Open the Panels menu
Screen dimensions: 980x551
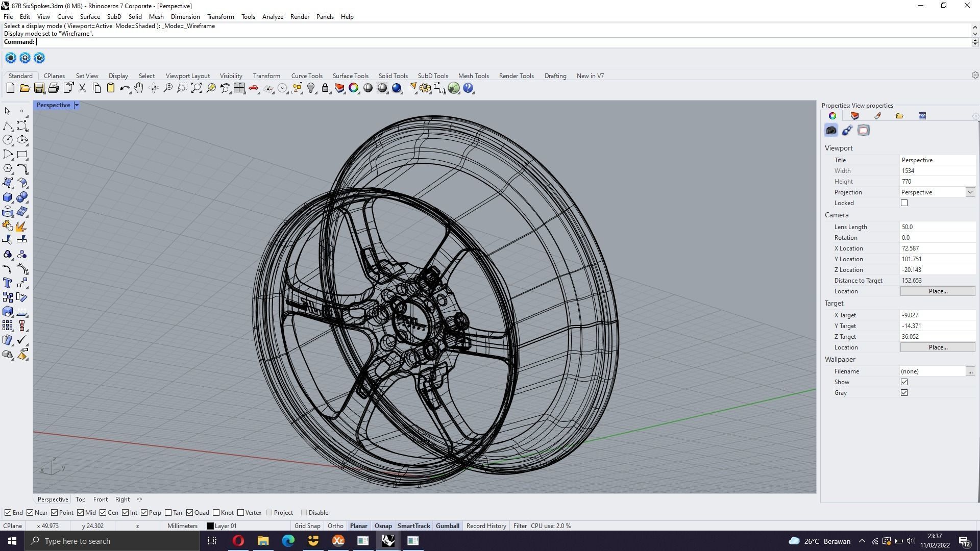pyautogui.click(x=325, y=17)
